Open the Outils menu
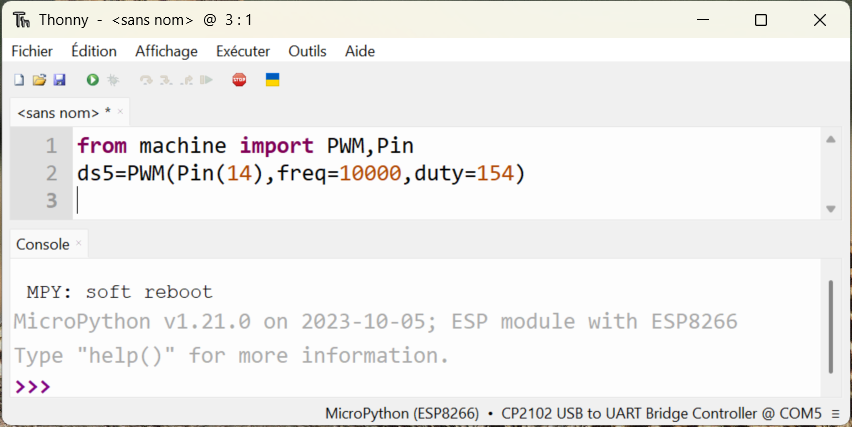 tap(307, 51)
